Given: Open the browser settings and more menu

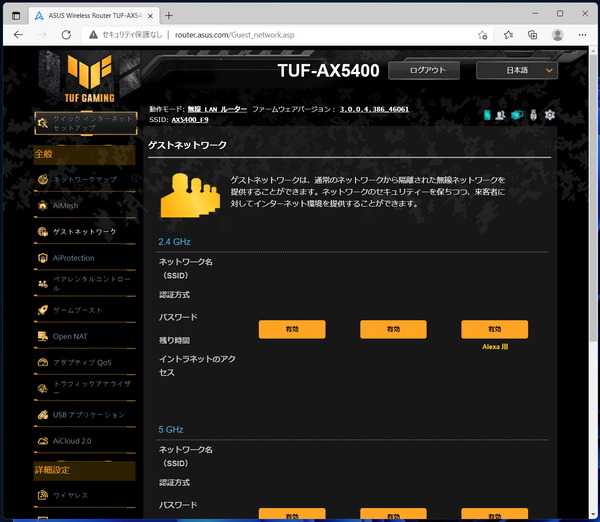Looking at the screenshot, I should 582,35.
